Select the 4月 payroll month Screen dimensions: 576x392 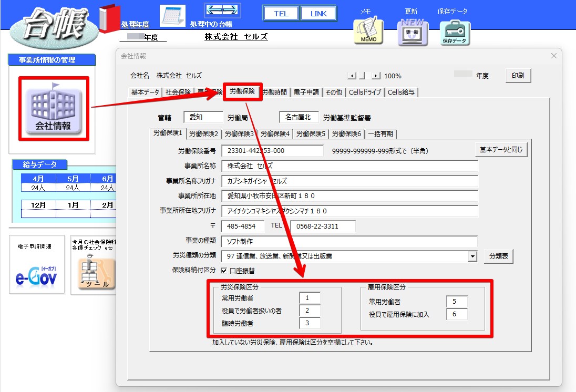[x=38, y=179]
